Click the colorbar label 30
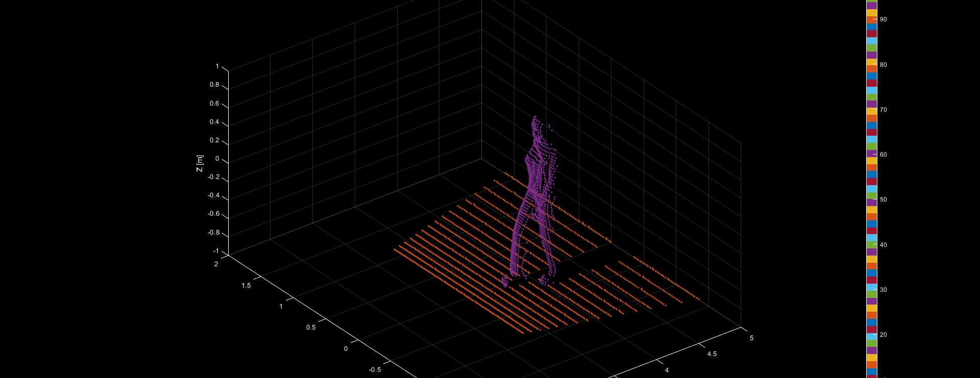 pos(884,290)
